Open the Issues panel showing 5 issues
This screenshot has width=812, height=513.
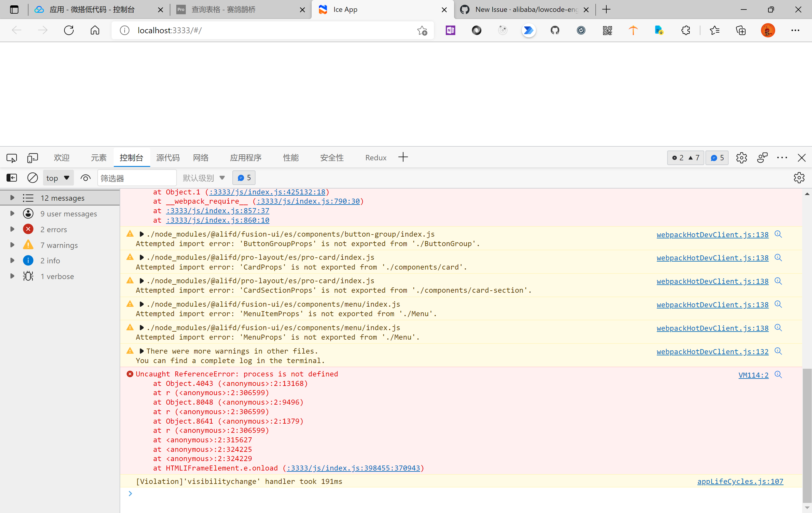(716, 158)
